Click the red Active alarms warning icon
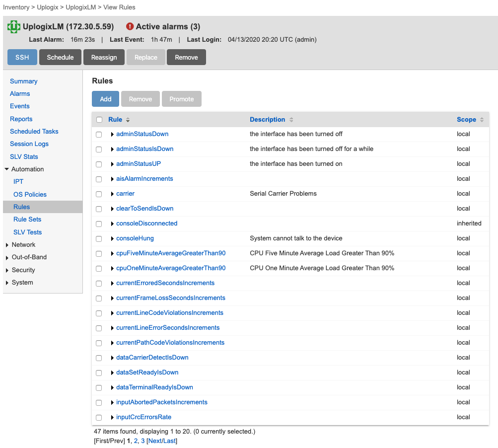This screenshot has width=498, height=448. coord(130,26)
